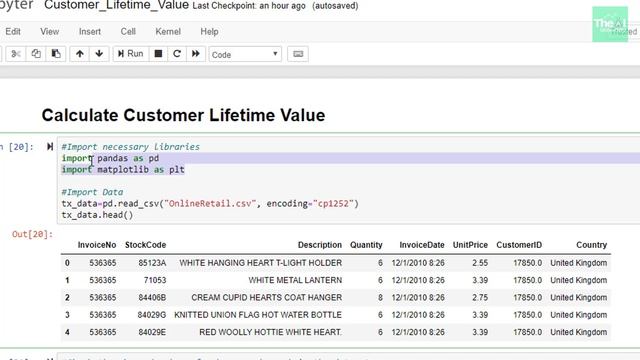
Task: Click the #Import necessary Libraries comment
Action: coord(131,147)
